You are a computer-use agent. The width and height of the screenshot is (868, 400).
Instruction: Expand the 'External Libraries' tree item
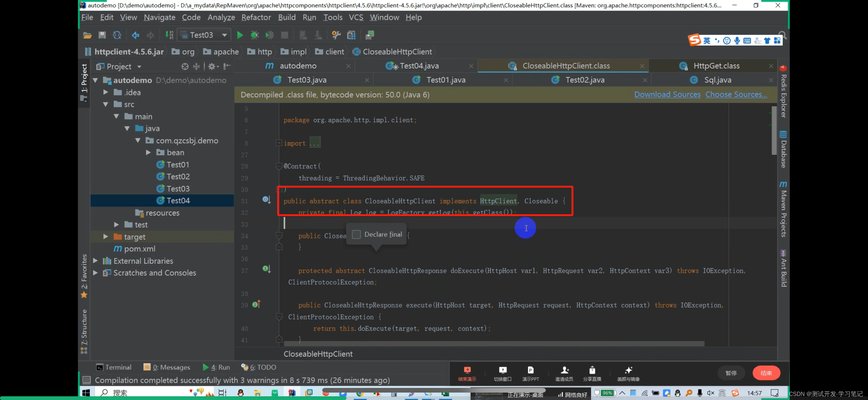[x=97, y=260]
